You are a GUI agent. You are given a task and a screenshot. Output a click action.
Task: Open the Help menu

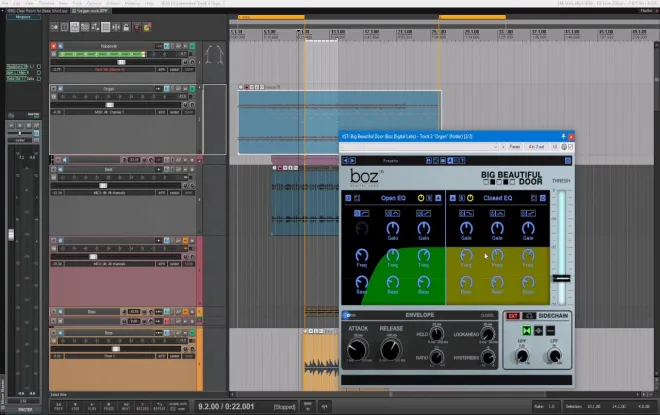[x=149, y=3]
